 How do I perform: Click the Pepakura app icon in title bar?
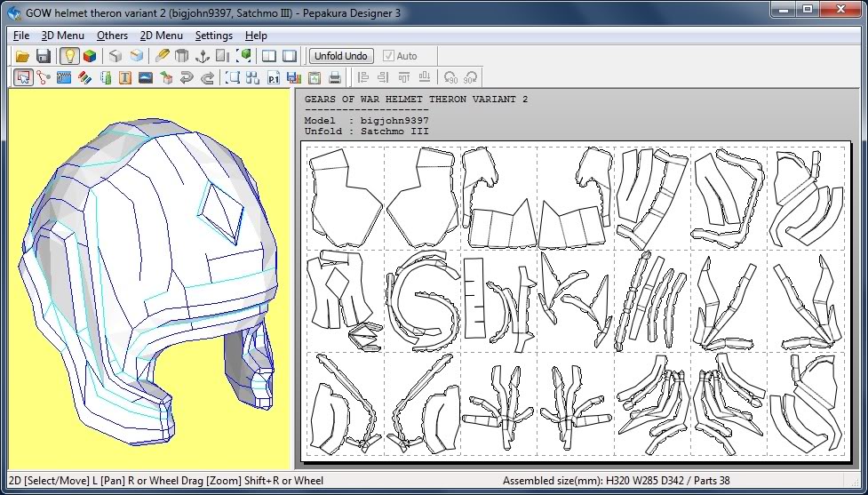14,12
